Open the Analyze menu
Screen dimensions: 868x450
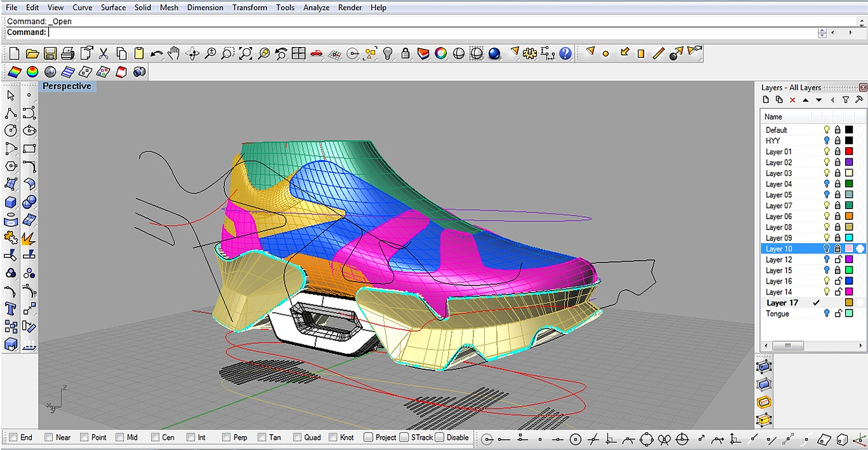[x=316, y=8]
